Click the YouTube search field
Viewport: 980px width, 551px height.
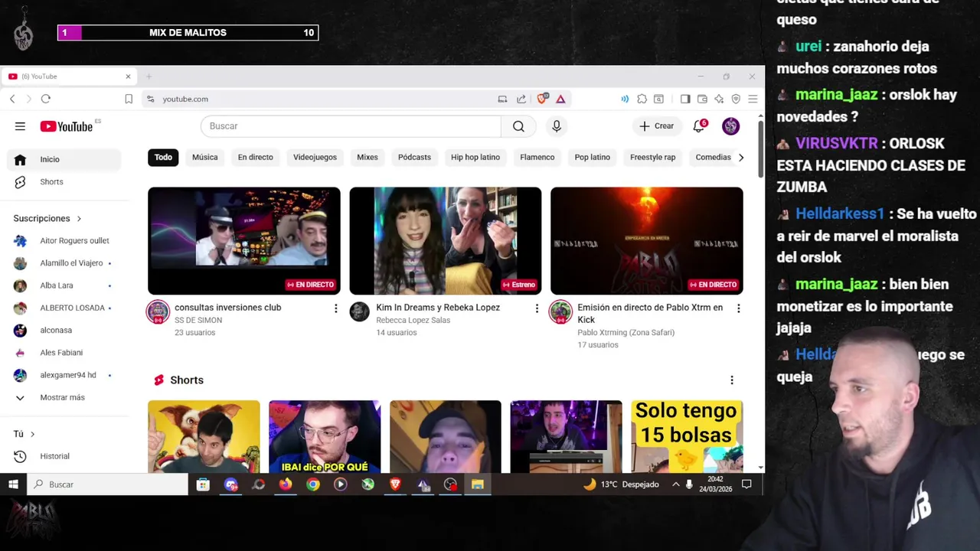[x=351, y=126]
